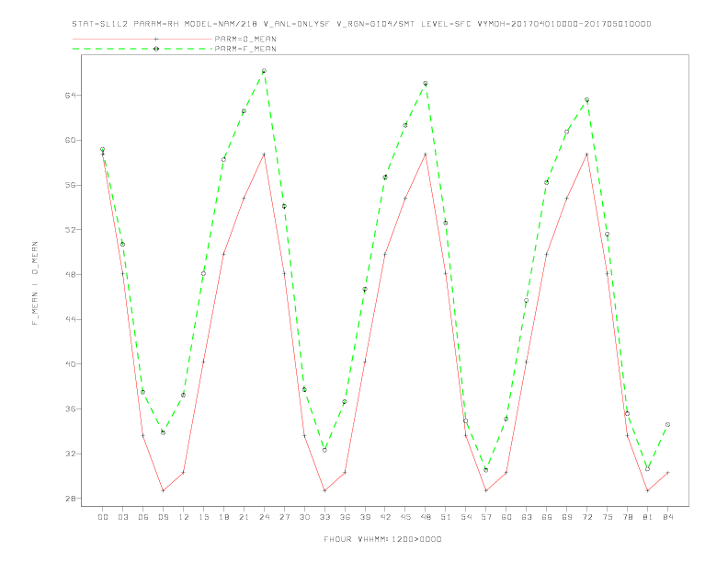Viewport: 728px width, 563px height.
Task: Click x-axis tick label 27
Action: tap(284, 517)
